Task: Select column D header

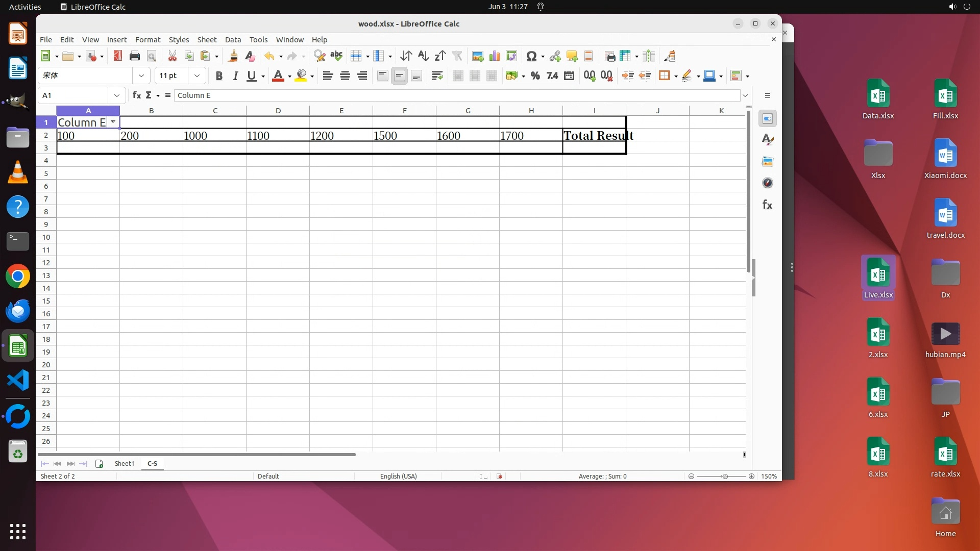Action: [278, 111]
